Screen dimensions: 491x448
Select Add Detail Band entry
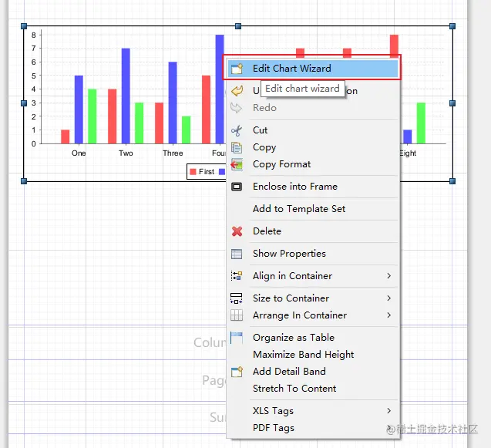(312, 371)
